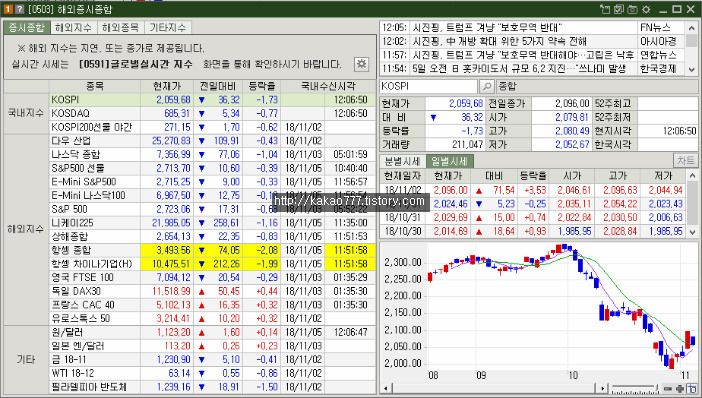Select the 프랑스 CAC 40 row
702x398 pixels.
212,304
